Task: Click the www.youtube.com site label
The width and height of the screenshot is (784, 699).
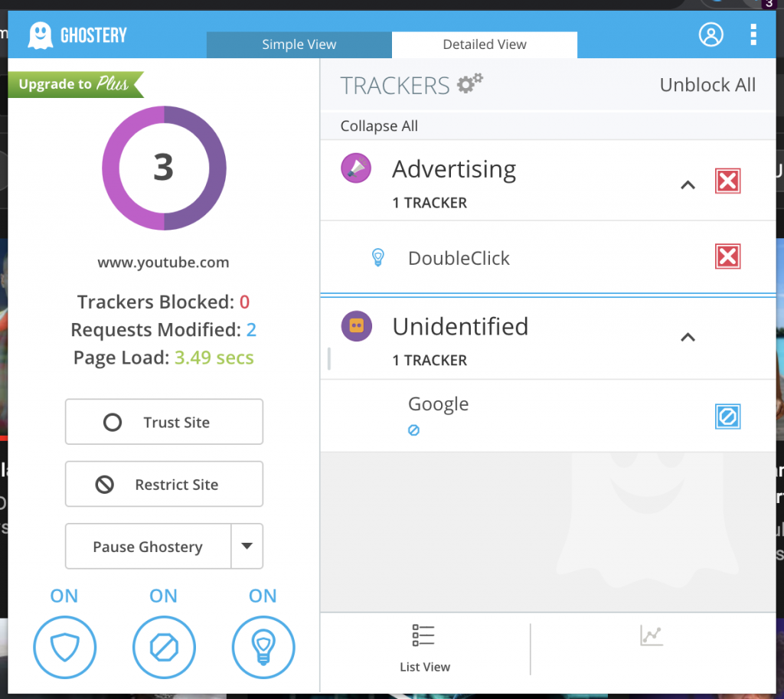Action: pyautogui.click(x=164, y=263)
